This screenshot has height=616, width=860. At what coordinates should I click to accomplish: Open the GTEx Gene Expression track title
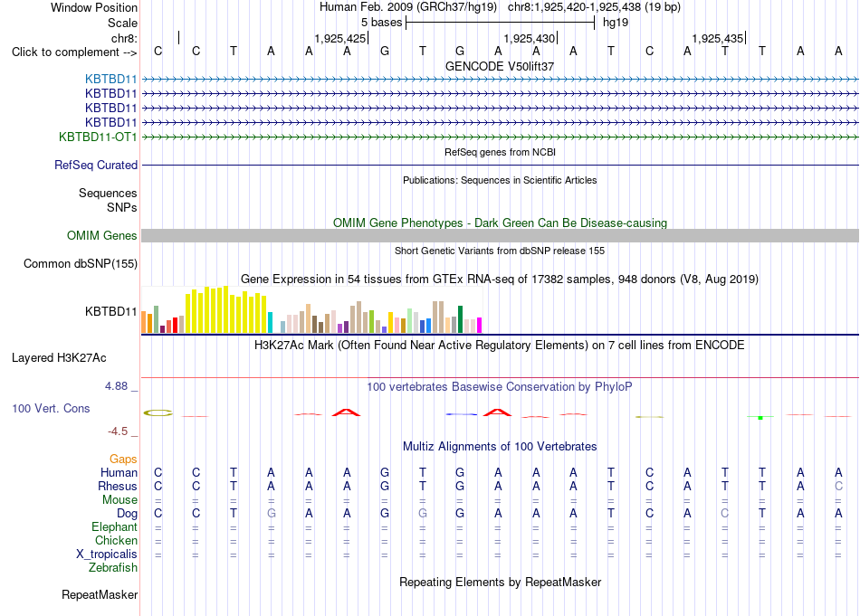[x=500, y=279]
